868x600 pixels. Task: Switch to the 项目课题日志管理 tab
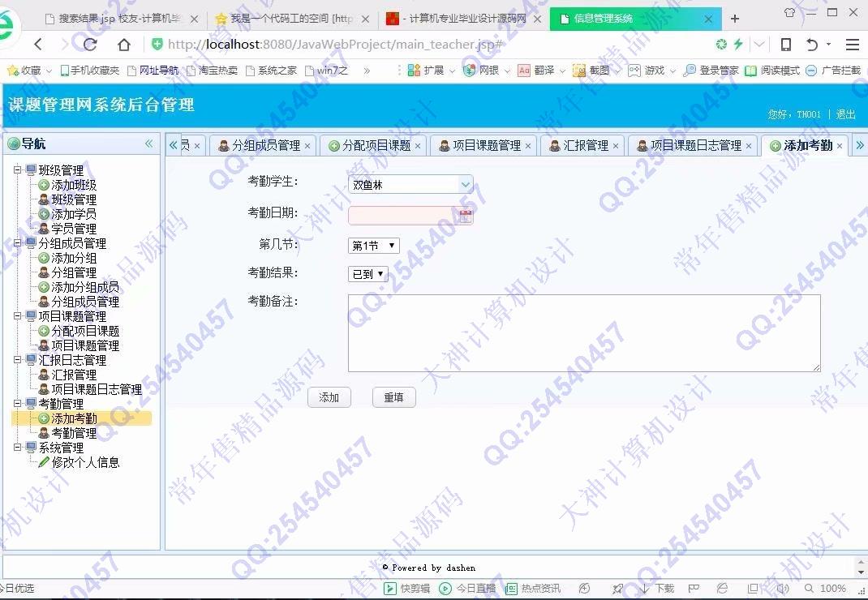[695, 146]
